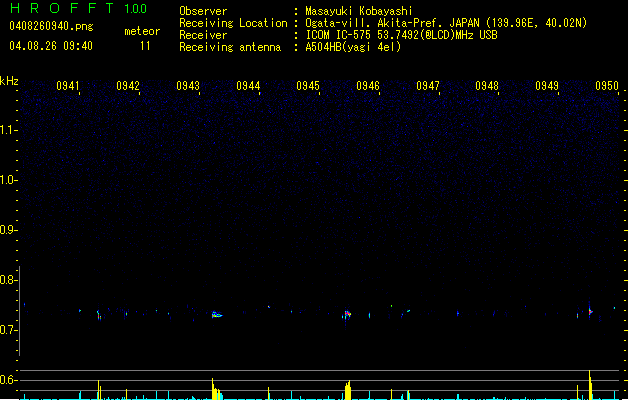Click the meteor count value 11
This screenshot has height=400, width=629.
click(x=145, y=46)
